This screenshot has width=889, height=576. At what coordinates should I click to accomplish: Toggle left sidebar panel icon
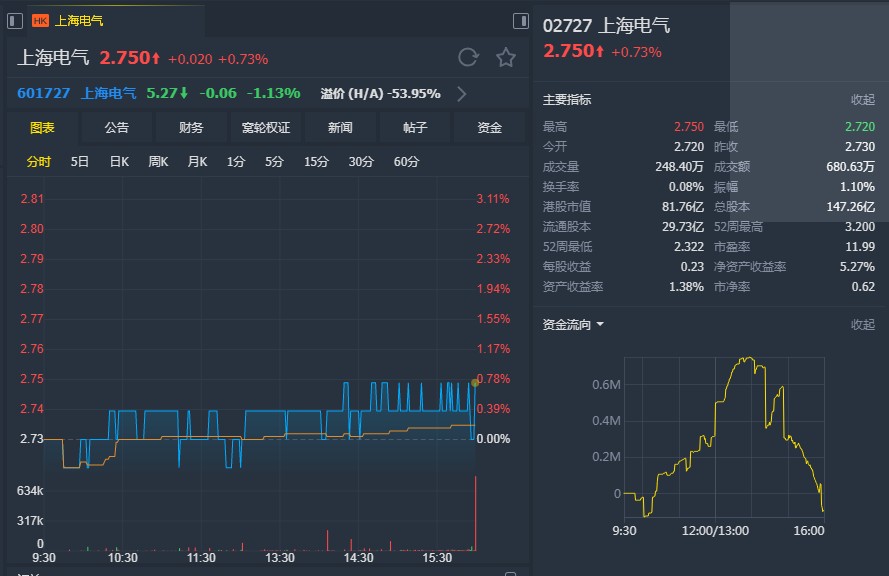15,21
